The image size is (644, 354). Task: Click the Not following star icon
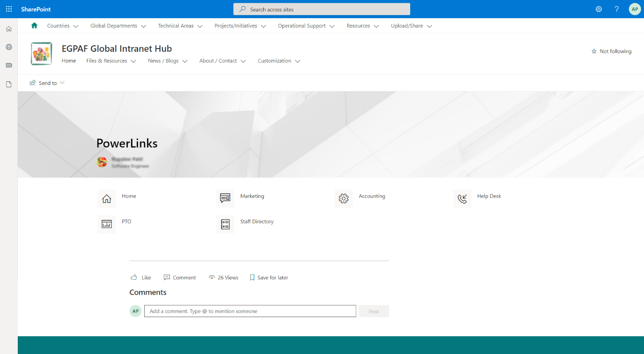point(594,51)
